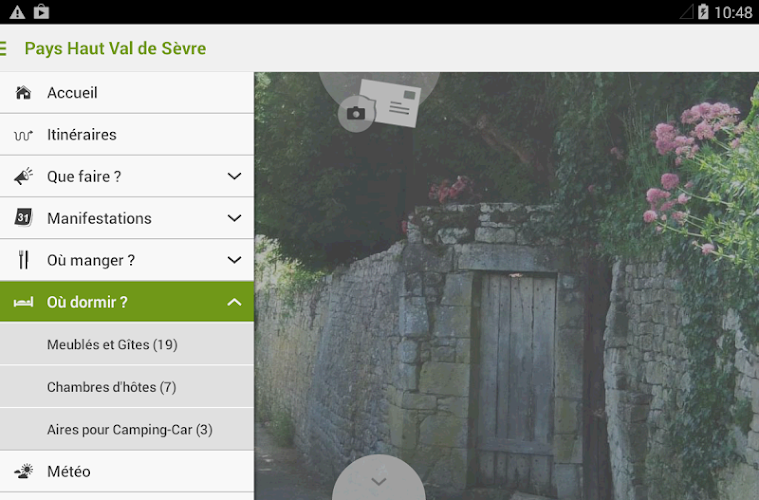Click the Itinéraires route icon
The height and width of the screenshot is (500, 759).
click(x=23, y=135)
